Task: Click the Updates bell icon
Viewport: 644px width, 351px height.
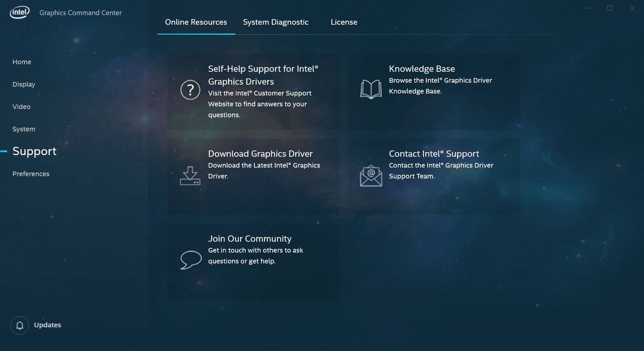Action: tap(20, 325)
